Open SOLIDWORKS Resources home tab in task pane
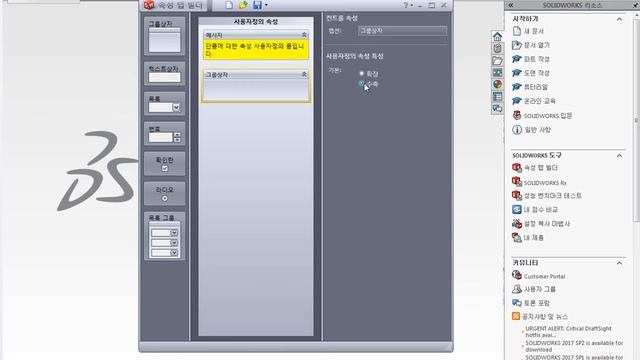 click(x=497, y=36)
